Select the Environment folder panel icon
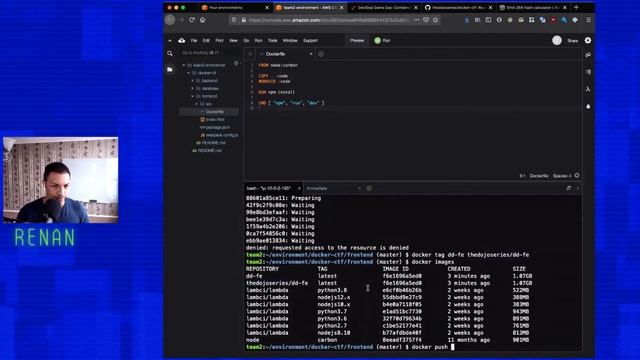Viewport: 640px width, 360px height. 170,70
